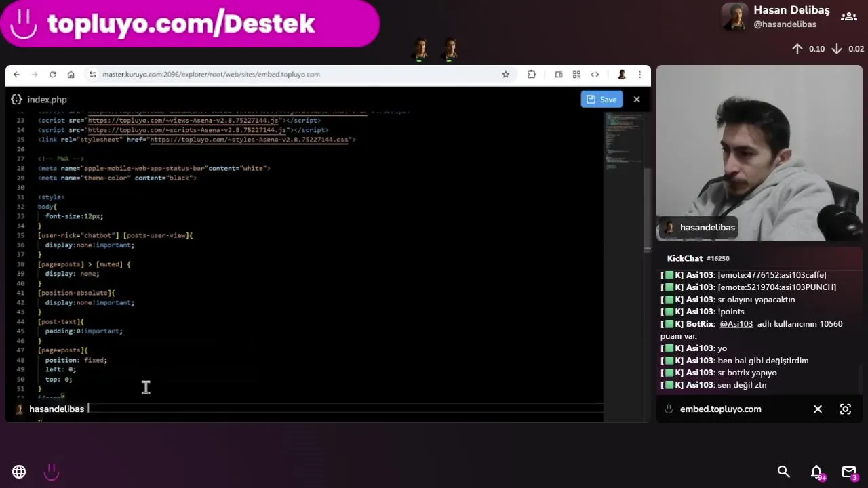Close the index.php editor
The width and height of the screenshot is (868, 488).
coord(637,100)
